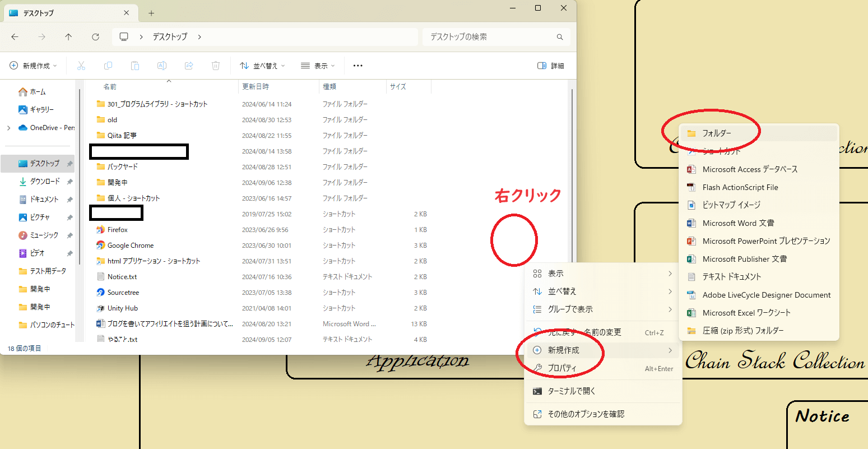Select Flash ActionScript File in submenu
868x449 pixels.
759,187
